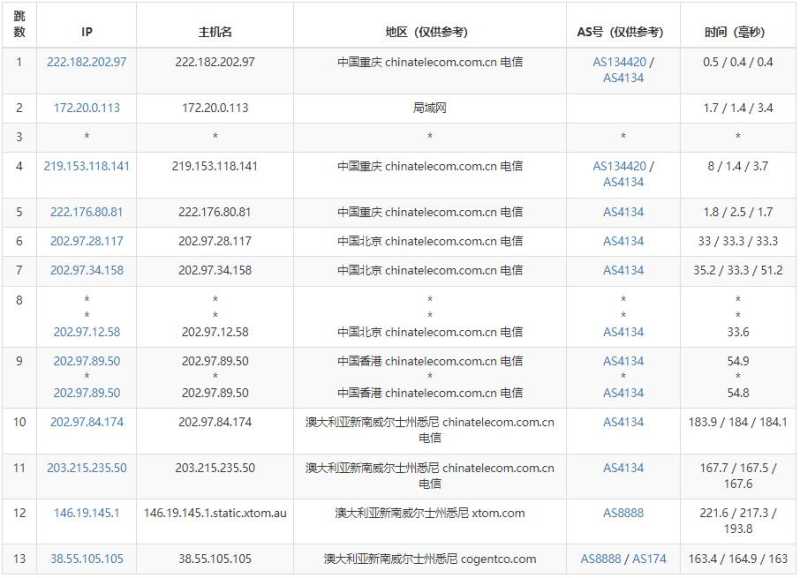800x578 pixels.
Task: Select hostname cell 222.176.80.81
Action: pyautogui.click(x=215, y=212)
